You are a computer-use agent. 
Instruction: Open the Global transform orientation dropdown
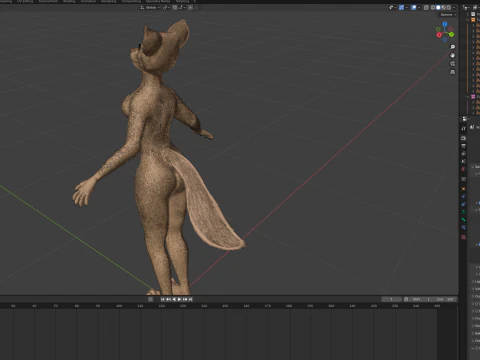click(150, 7)
